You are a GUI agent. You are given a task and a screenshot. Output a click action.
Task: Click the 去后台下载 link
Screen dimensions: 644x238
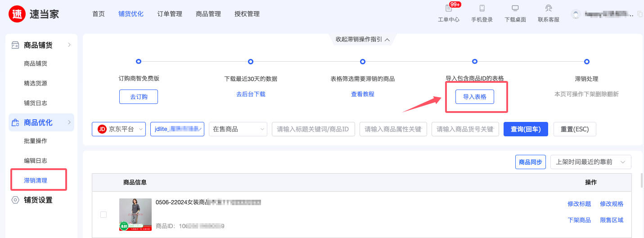click(251, 94)
